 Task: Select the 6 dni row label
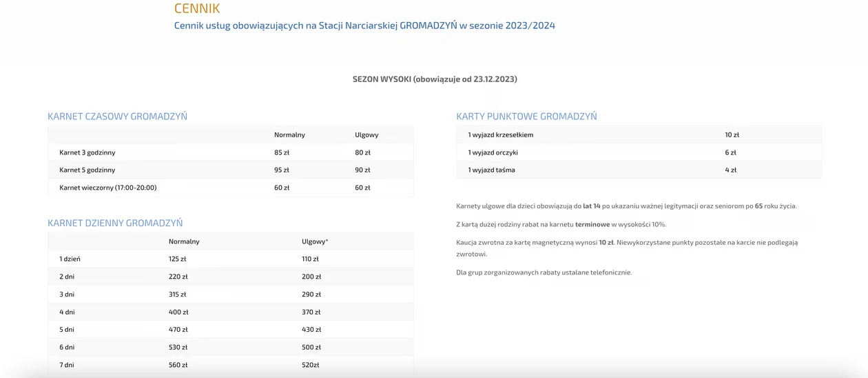click(67, 347)
